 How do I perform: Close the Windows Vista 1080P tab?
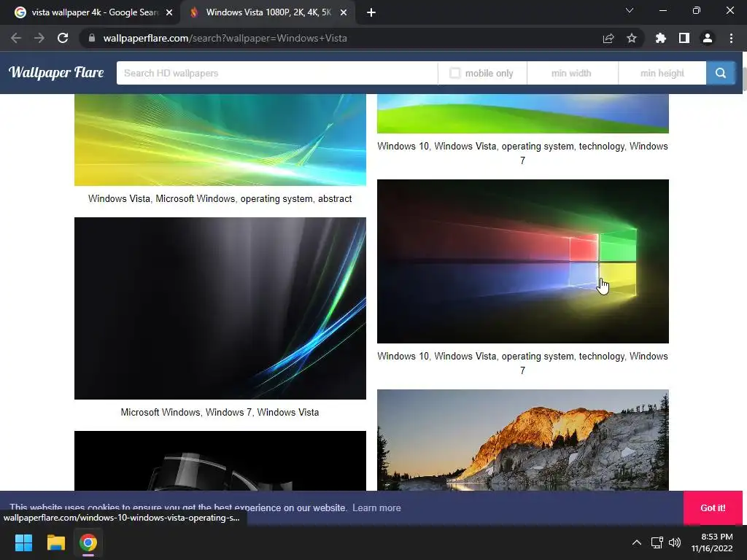click(x=344, y=12)
